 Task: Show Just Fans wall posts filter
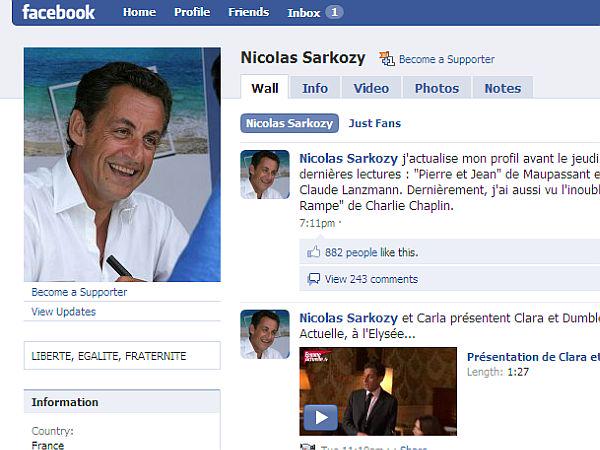pos(374,125)
